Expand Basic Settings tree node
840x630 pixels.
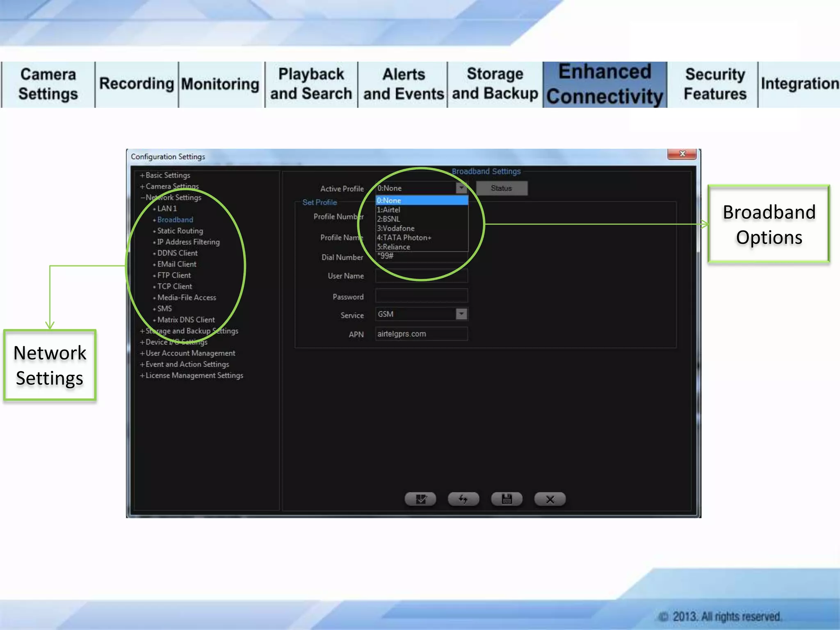click(x=142, y=176)
